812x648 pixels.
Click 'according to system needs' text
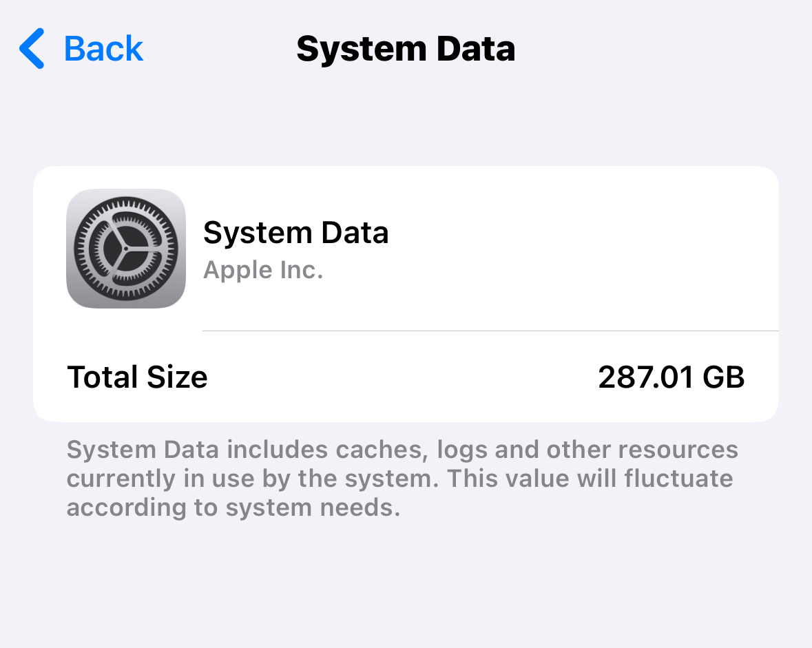pos(233,508)
